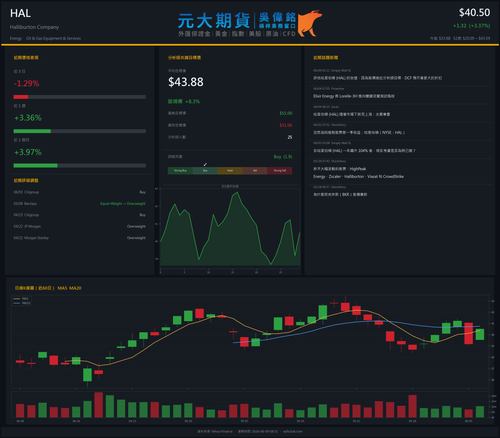Select the Strong Buy rating segment
This screenshot has height=438, width=500.
(180, 171)
